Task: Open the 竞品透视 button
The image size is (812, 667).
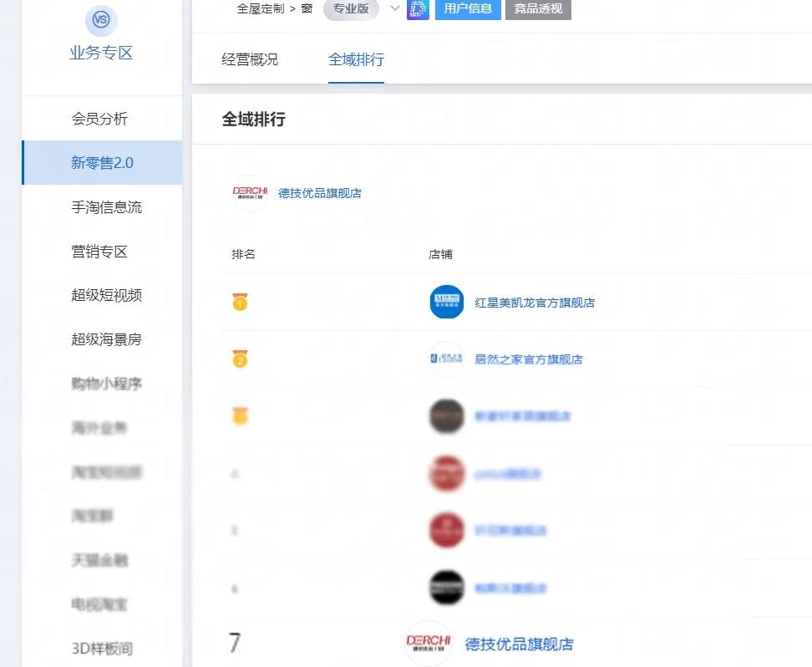Action: tap(538, 9)
